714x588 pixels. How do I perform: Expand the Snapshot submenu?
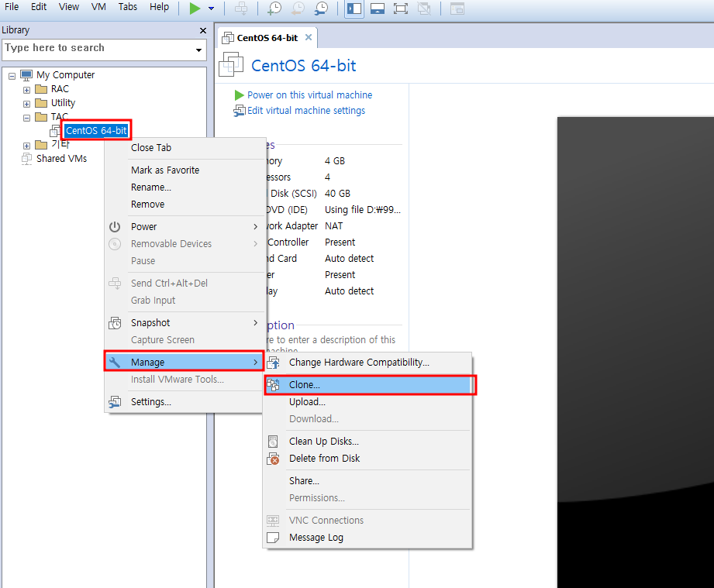(185, 323)
